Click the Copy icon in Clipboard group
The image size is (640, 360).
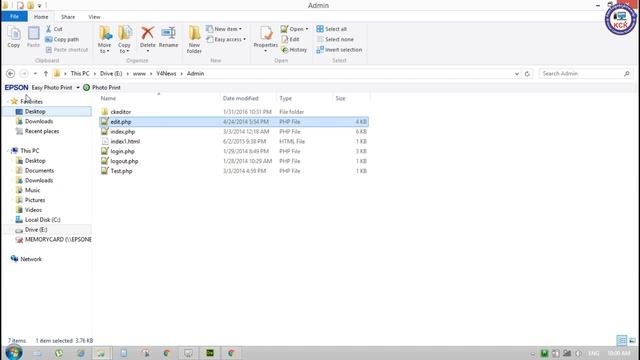(14, 37)
